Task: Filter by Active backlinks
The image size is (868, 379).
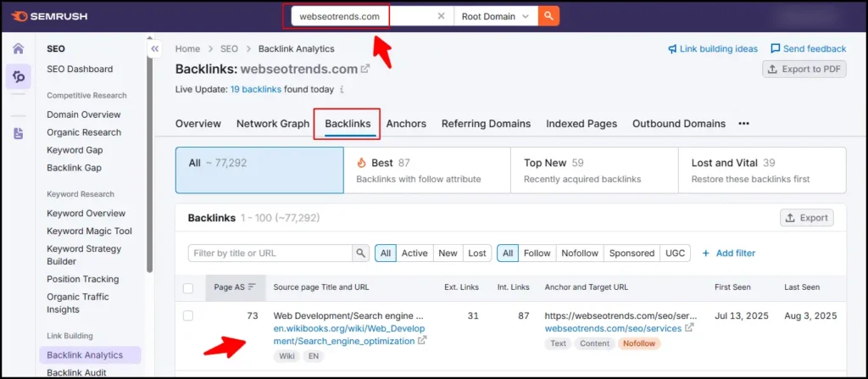Action: (415, 254)
